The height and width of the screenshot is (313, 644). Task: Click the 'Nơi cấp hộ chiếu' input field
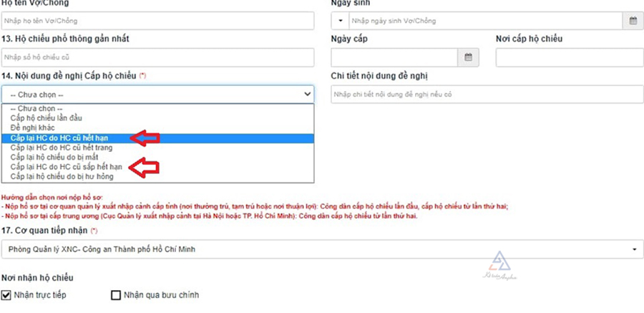click(569, 57)
